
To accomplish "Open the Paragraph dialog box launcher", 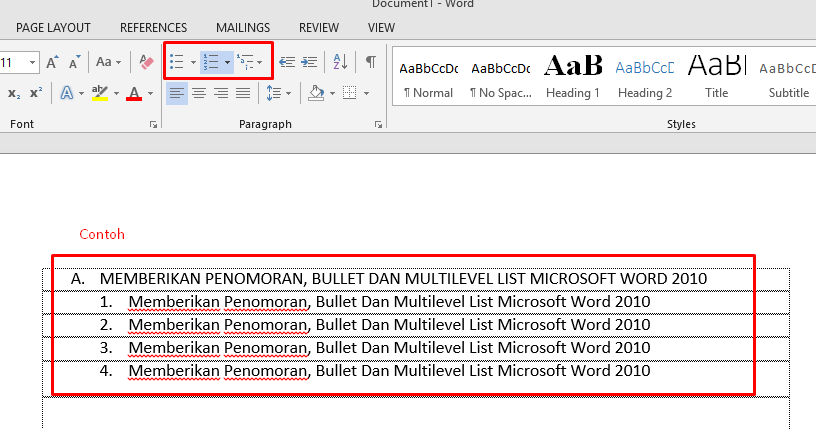I will (x=378, y=124).
